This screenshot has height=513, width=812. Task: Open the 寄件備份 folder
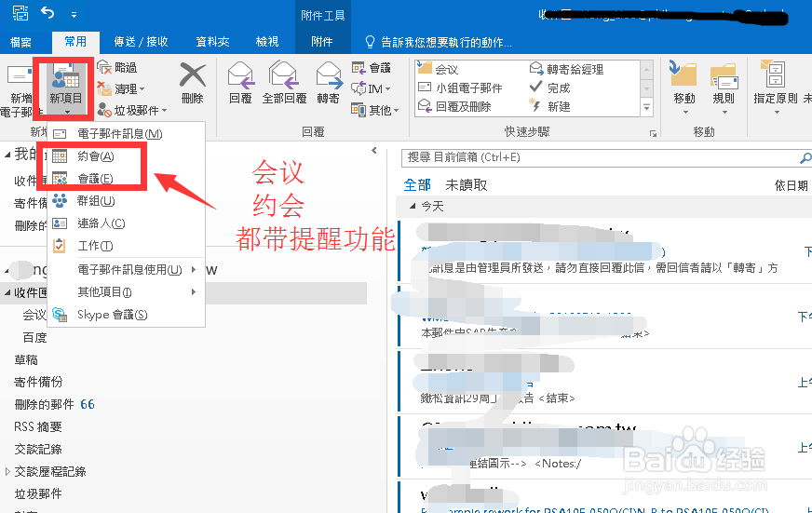click(38, 382)
